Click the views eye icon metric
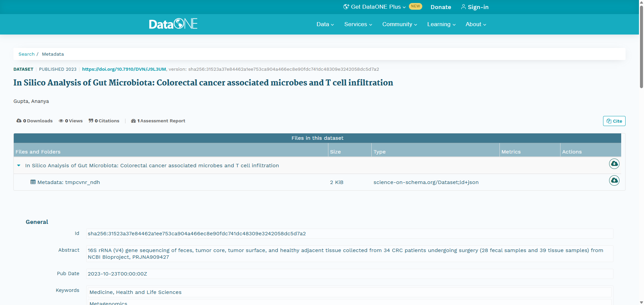 pos(61,121)
